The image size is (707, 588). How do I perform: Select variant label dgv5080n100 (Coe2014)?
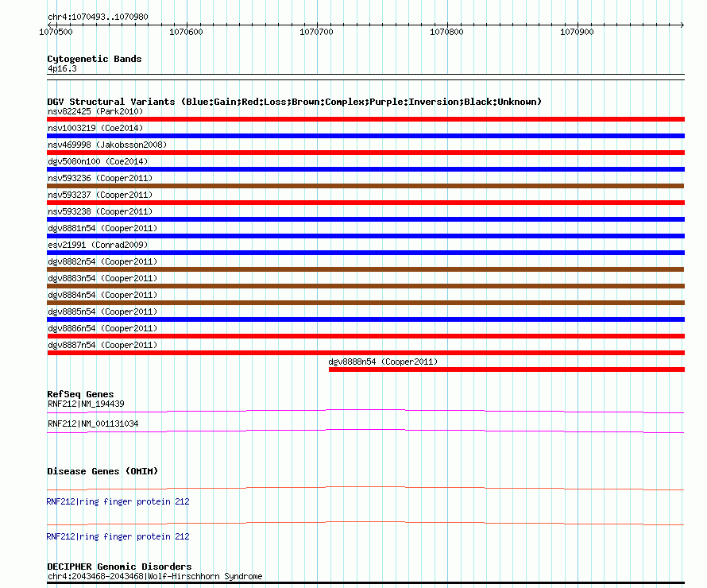click(x=98, y=161)
